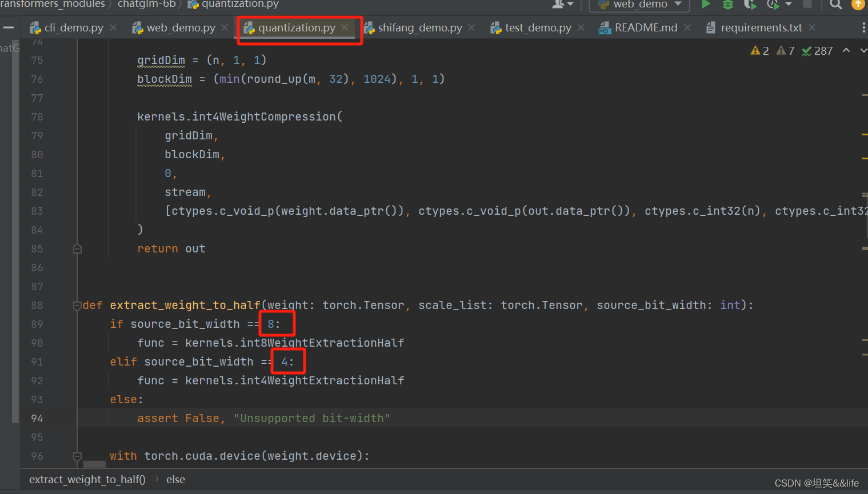Click the quantization.py breadcrumb in navigation bar
868x494 pixels.
[x=234, y=4]
